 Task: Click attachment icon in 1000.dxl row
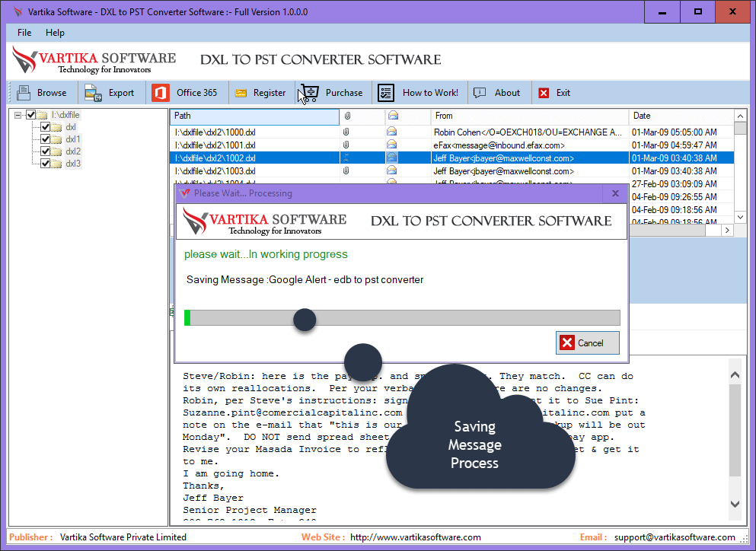pyautogui.click(x=346, y=132)
